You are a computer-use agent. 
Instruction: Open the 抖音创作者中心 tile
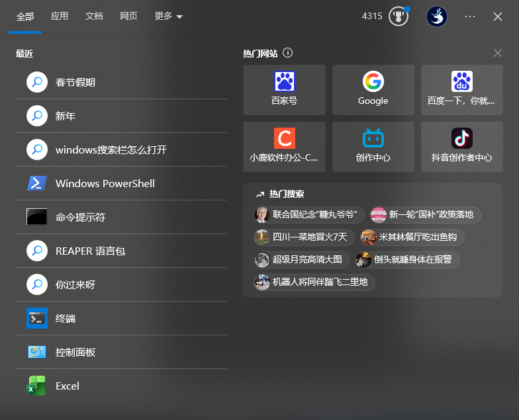[x=462, y=147]
